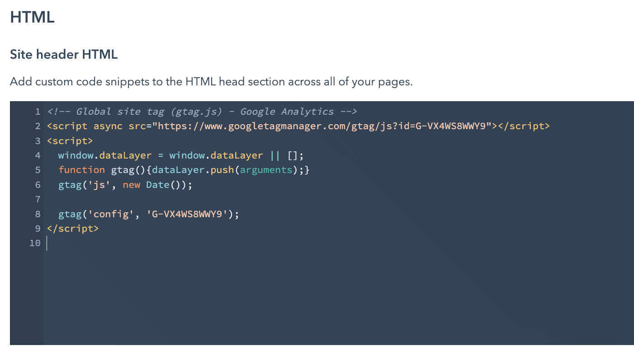
Task: Click the closing script tag on line 9
Action: [72, 229]
